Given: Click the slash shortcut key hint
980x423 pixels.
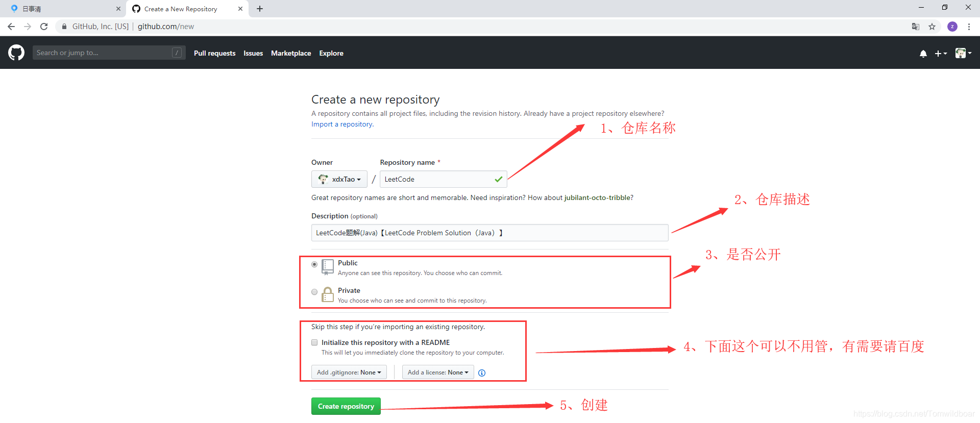Looking at the screenshot, I should pyautogui.click(x=177, y=53).
